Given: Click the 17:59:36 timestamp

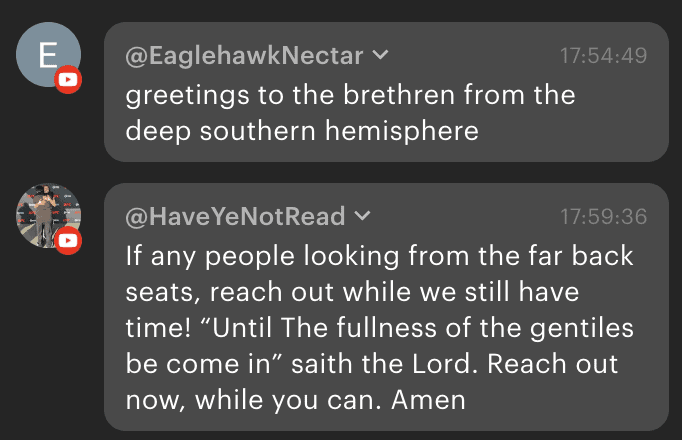Looking at the screenshot, I should 603,215.
